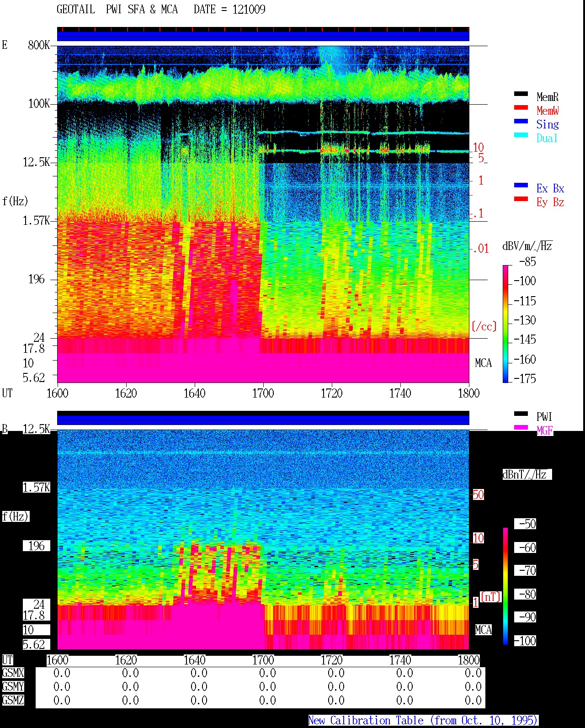Click the GSMX row label

point(13,673)
